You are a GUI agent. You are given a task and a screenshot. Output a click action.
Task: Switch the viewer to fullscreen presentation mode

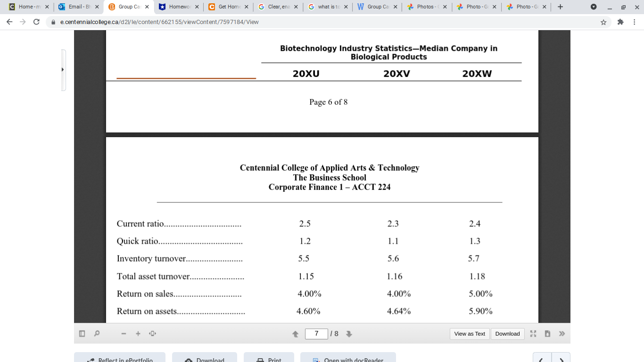point(533,334)
